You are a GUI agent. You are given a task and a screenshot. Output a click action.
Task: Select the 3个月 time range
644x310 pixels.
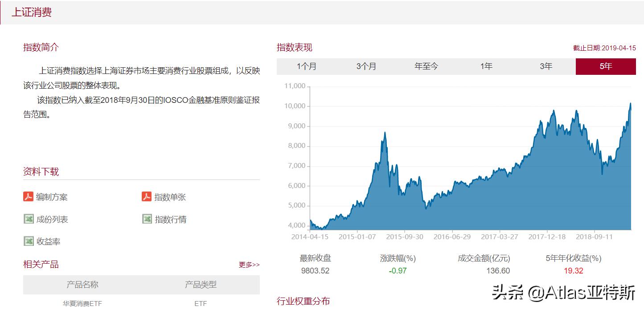point(366,65)
